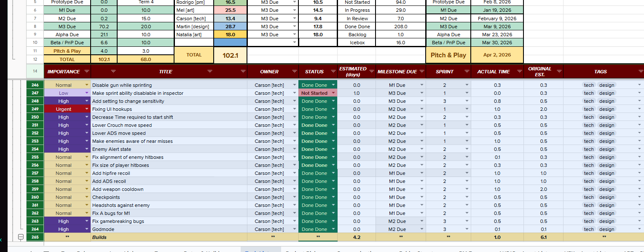This screenshot has width=644, height=252.
Task: Select the 'Beta / PnP Due' cell beside Mar 30, 2026
Action: coord(448,43)
